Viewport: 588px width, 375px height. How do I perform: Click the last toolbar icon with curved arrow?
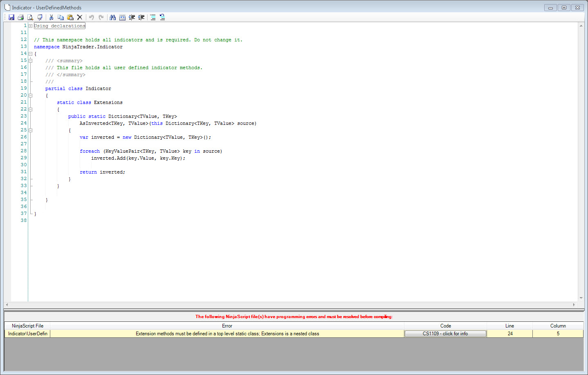point(162,17)
